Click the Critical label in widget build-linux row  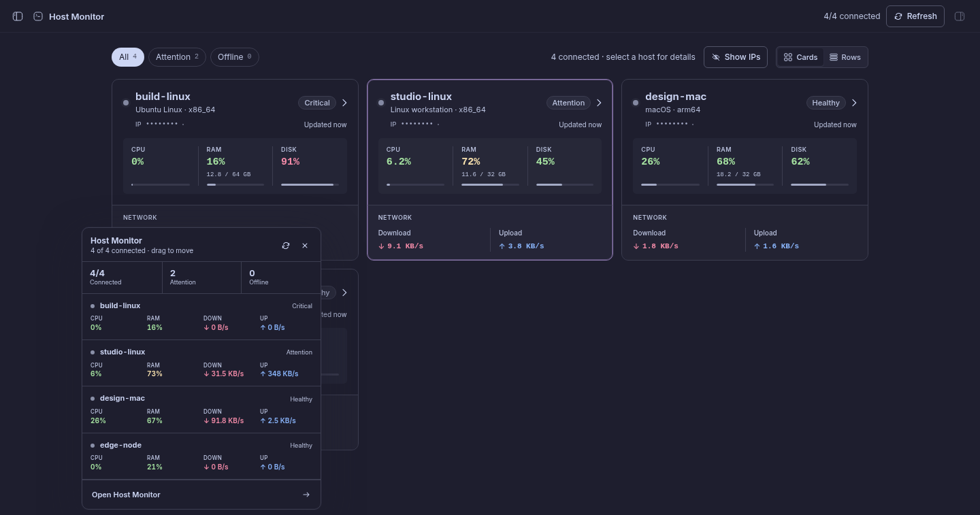(x=302, y=306)
